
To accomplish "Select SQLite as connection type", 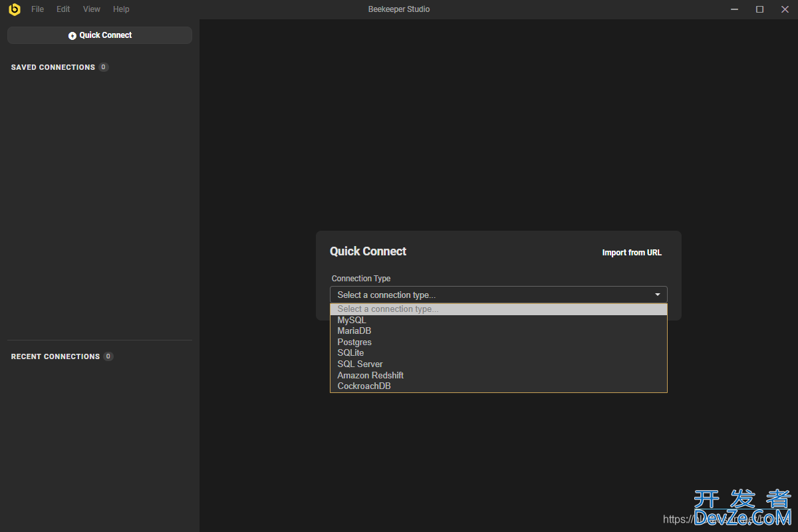I will [499, 353].
